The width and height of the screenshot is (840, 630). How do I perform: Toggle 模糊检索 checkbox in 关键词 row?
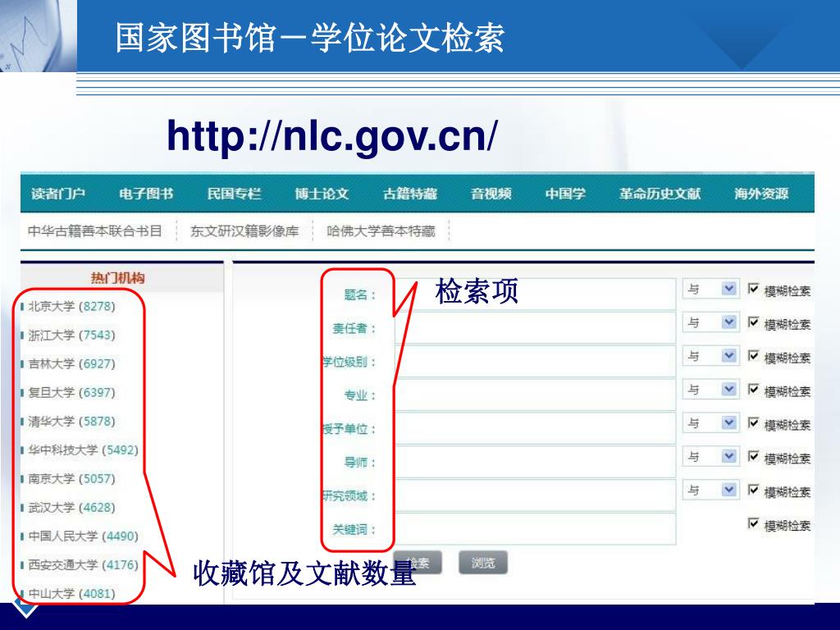coord(754,523)
